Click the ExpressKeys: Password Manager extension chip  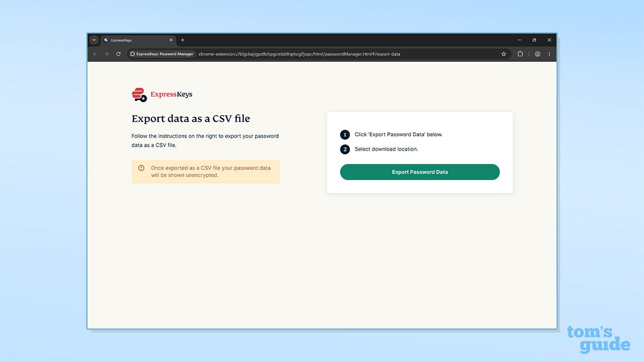pos(162,54)
